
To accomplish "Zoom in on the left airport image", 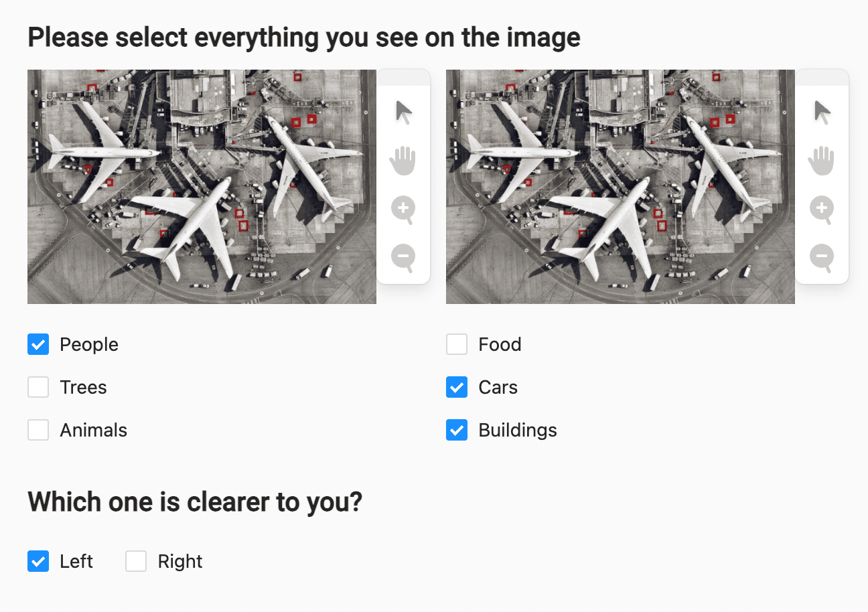I will pos(403,210).
